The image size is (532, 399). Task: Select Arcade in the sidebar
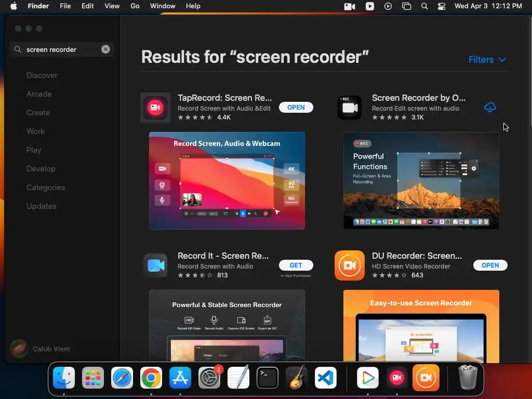(x=39, y=94)
